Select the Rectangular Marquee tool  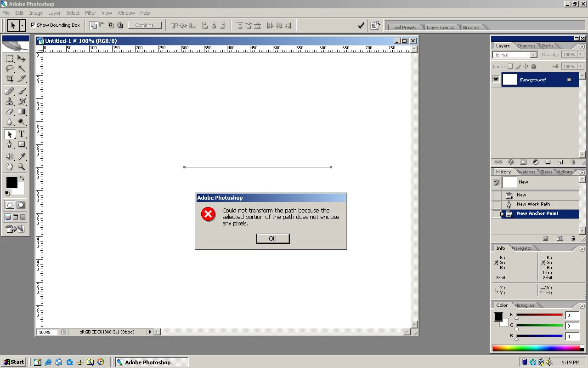[x=9, y=58]
